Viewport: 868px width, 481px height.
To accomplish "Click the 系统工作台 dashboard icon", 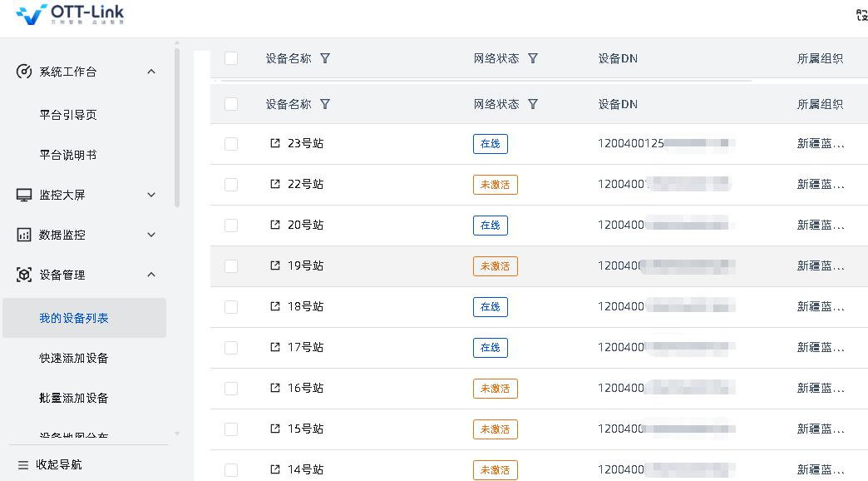I will click(x=24, y=72).
